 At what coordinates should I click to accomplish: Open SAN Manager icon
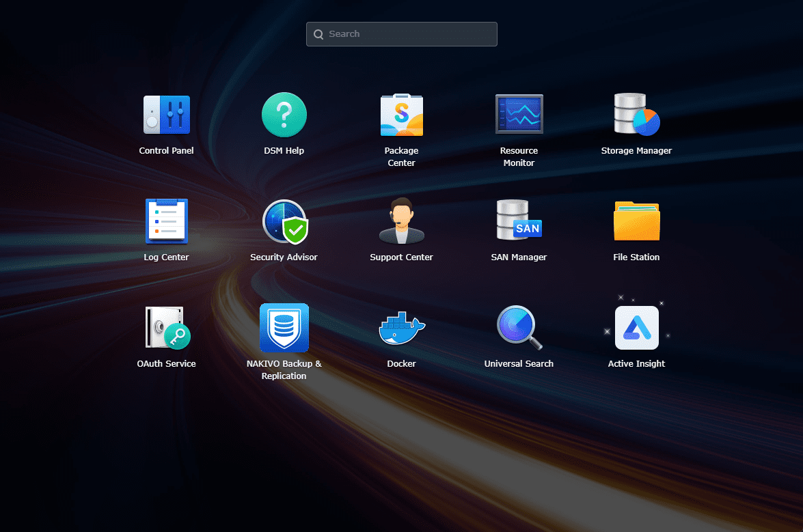pyautogui.click(x=519, y=221)
